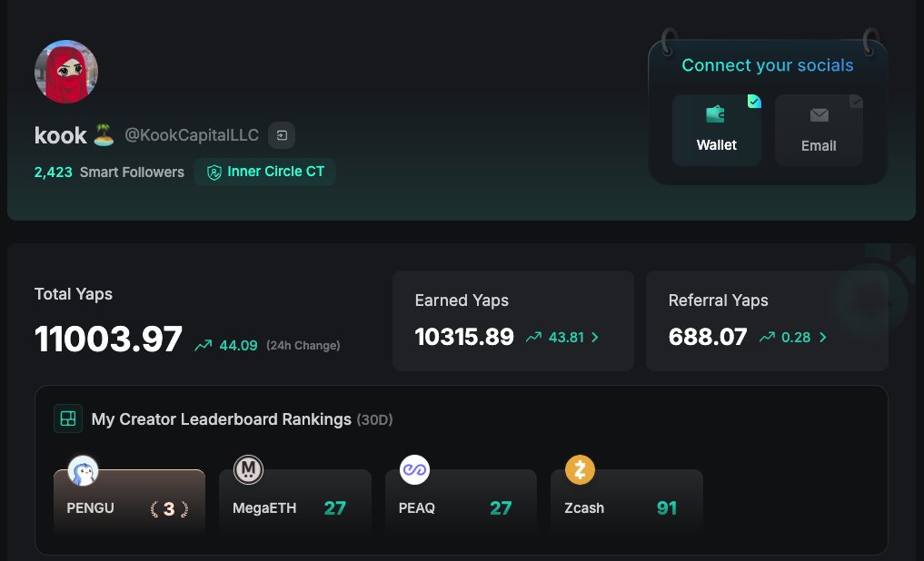Click the Total Yaps trend arrow icon
Image resolution: width=924 pixels, height=561 pixels.
click(x=204, y=345)
